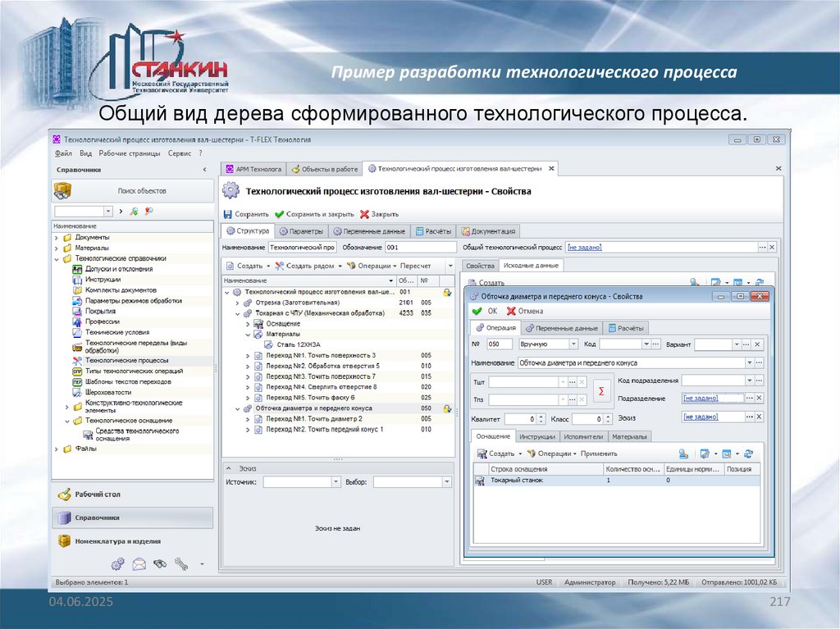Image resolution: width=840 pixels, height=629 pixels.
Task: Collapse Токарная с ЧПУ operation
Action: pos(237,313)
